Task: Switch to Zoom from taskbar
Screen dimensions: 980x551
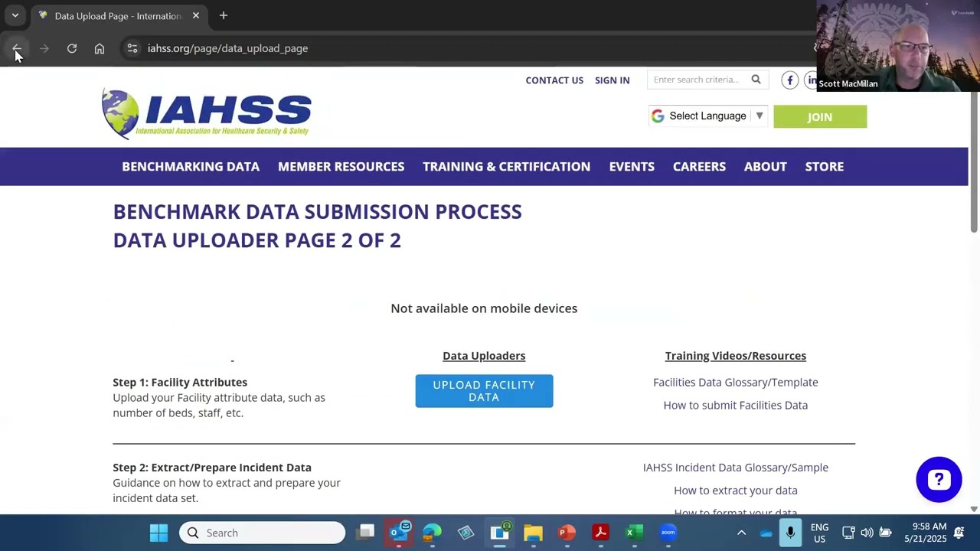Action: click(x=668, y=533)
